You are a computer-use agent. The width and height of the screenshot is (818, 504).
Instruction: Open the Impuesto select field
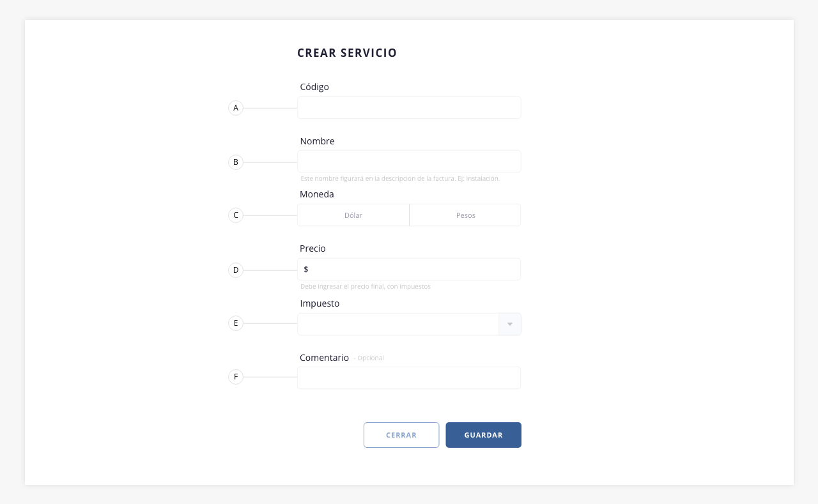point(409,324)
